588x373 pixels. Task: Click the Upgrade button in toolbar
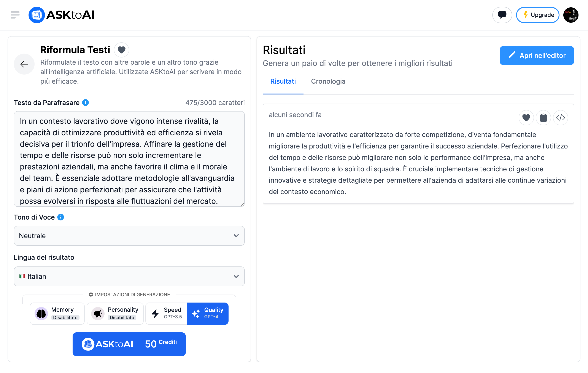point(537,14)
